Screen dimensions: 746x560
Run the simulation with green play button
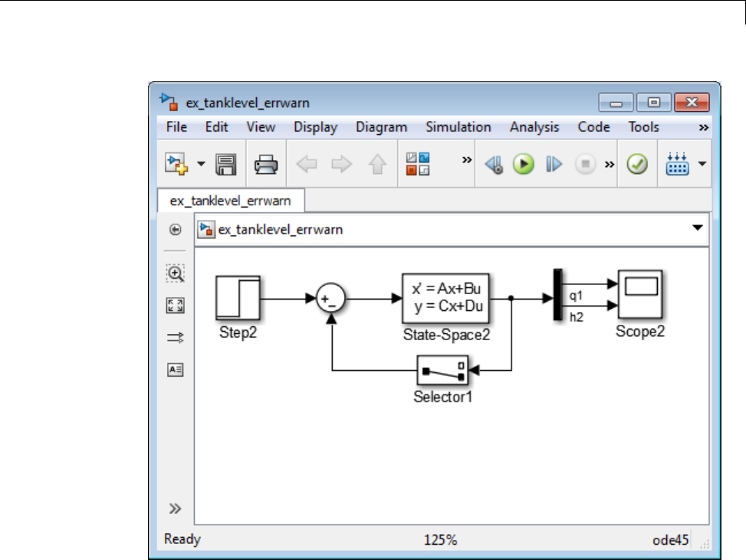coord(524,164)
